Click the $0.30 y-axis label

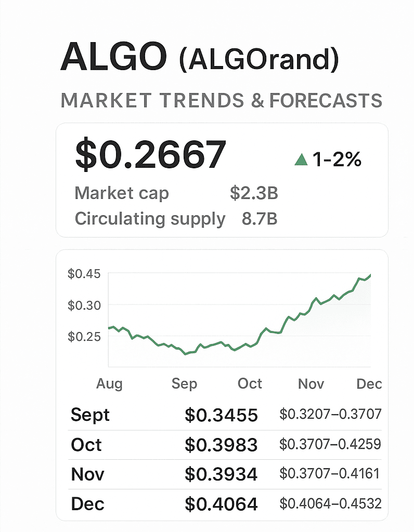(83, 305)
